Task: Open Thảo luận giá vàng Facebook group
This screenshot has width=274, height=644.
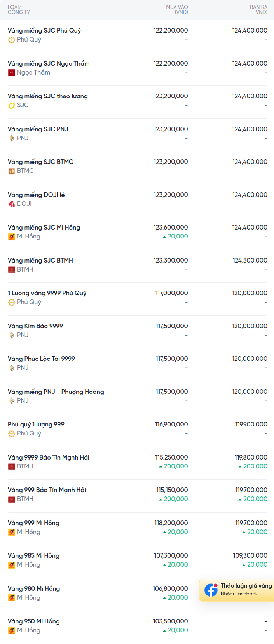Action: tap(237, 590)
